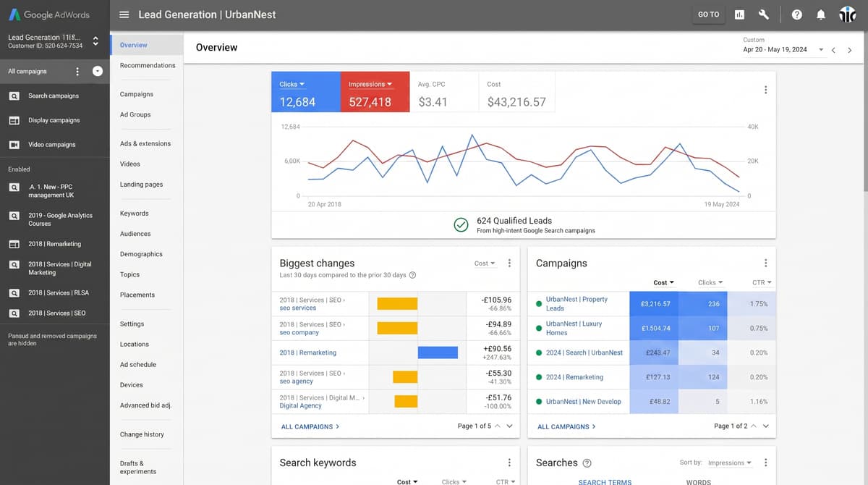The image size is (868, 485).
Task: Click the qualified leads checkmark icon
Action: tap(461, 225)
